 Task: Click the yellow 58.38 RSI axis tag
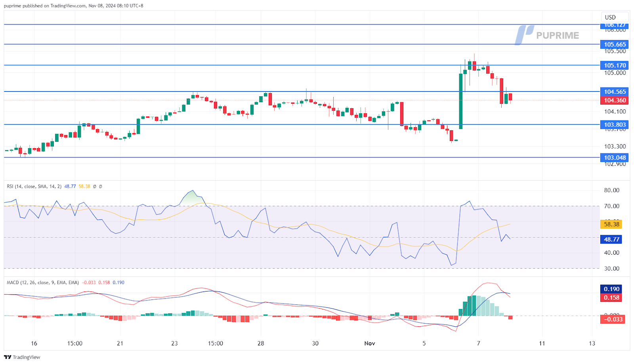[611, 224]
